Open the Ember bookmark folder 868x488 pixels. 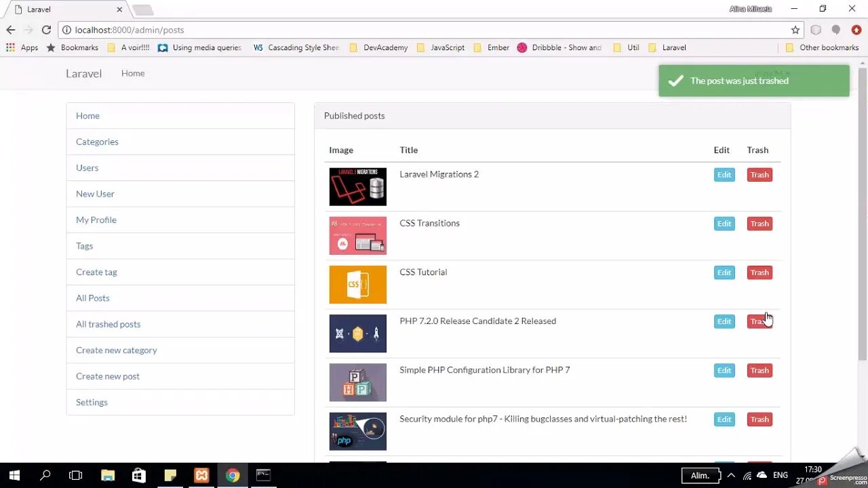click(x=491, y=47)
